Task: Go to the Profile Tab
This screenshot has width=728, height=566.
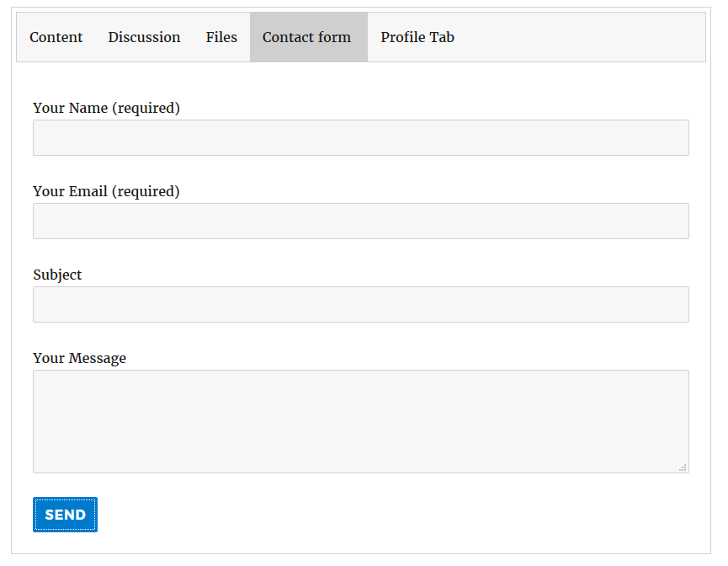Action: pyautogui.click(x=417, y=37)
